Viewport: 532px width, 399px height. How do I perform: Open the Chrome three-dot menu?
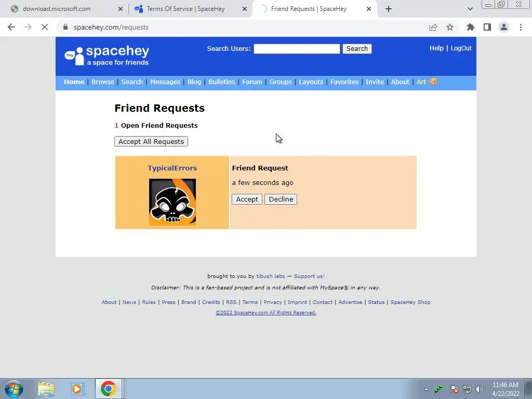[521, 27]
